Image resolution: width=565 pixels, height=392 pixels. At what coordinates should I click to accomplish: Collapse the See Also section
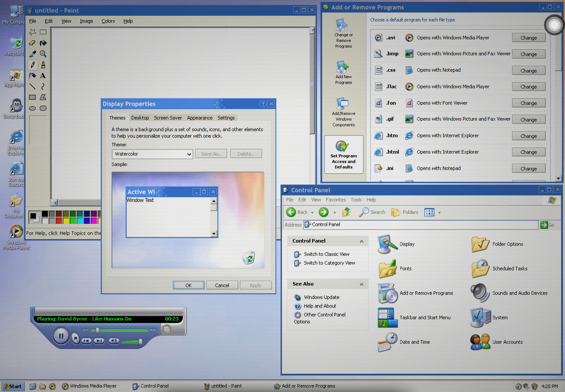pos(361,284)
